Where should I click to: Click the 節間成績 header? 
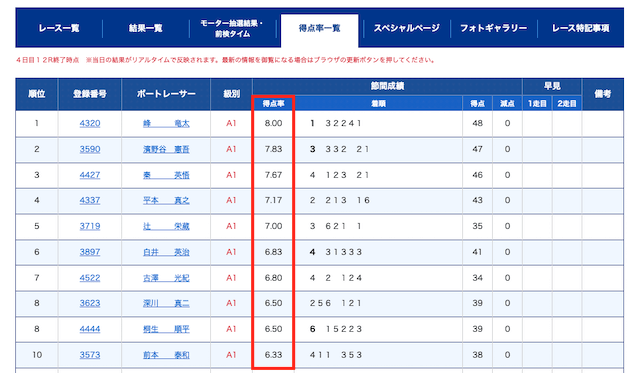click(x=387, y=86)
